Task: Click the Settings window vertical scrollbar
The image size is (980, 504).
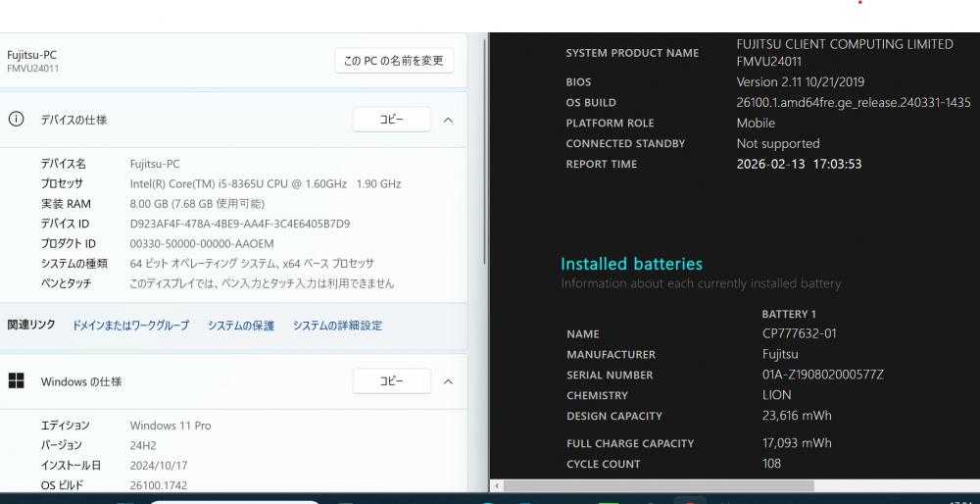Action: (x=485, y=150)
